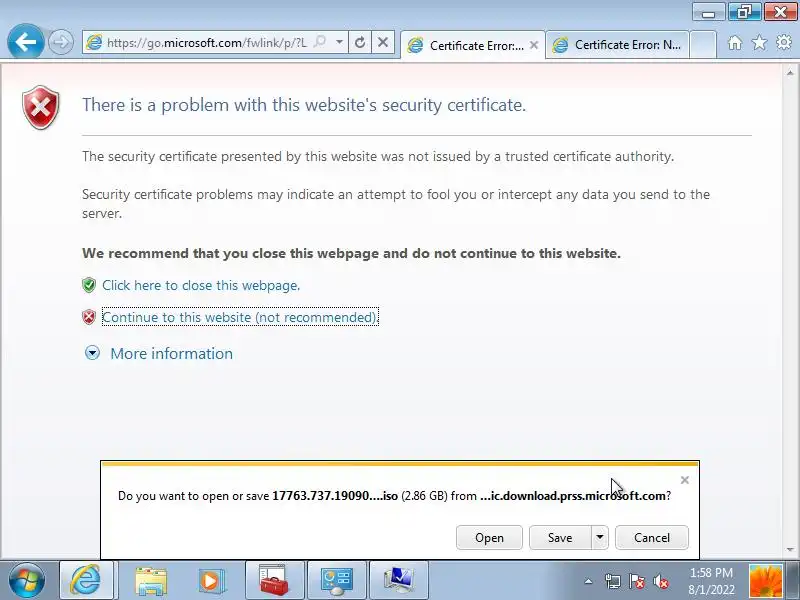Cancel the ISO file download
The width and height of the screenshot is (800, 600).
652,538
